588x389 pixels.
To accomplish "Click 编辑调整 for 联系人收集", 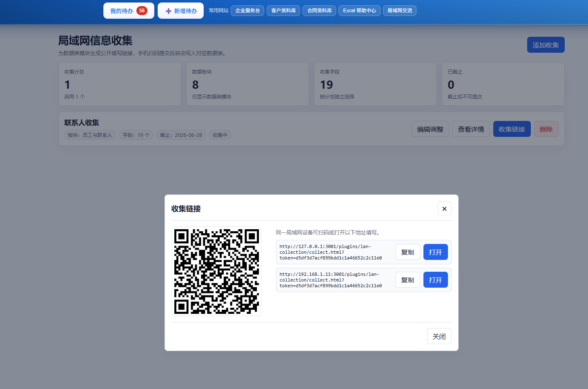I will (430, 129).
